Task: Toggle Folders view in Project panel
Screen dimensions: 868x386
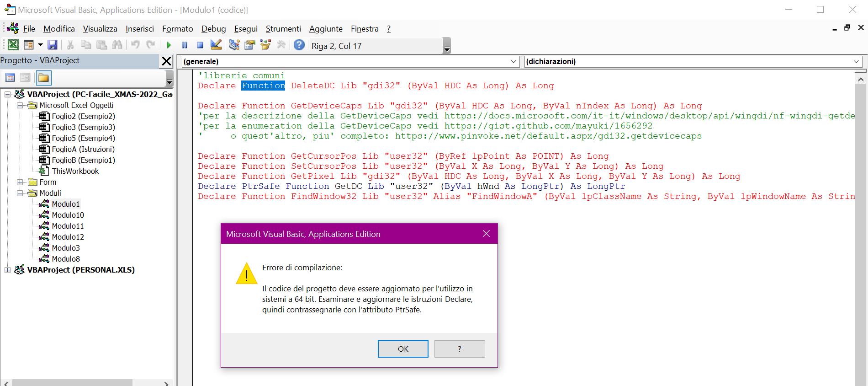Action: (x=43, y=78)
